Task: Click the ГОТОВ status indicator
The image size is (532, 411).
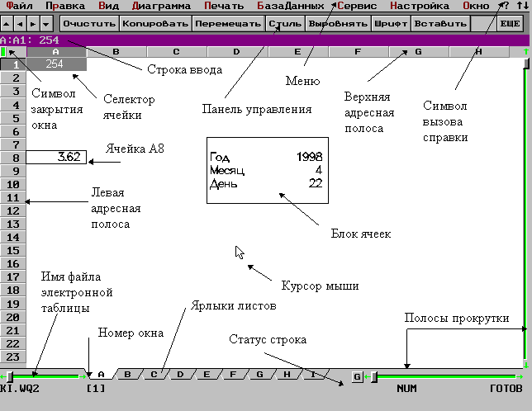Action: (506, 388)
